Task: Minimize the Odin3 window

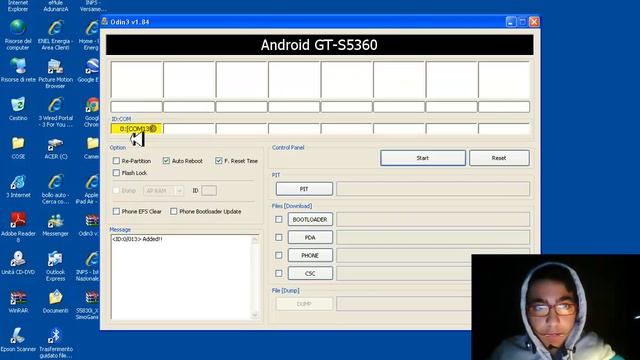Action: [511, 22]
